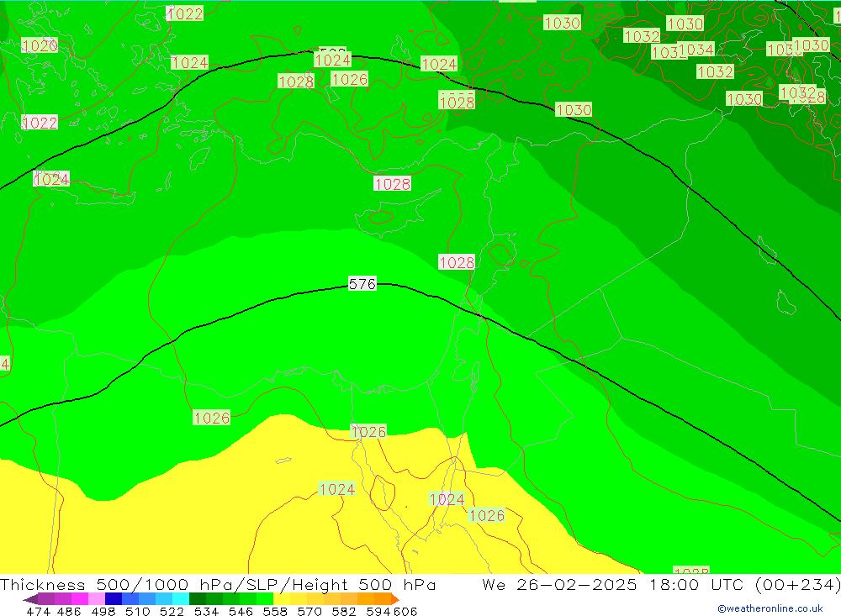841x616 pixels.
Task: Click the orange right arrow of legend
Action: (395, 599)
